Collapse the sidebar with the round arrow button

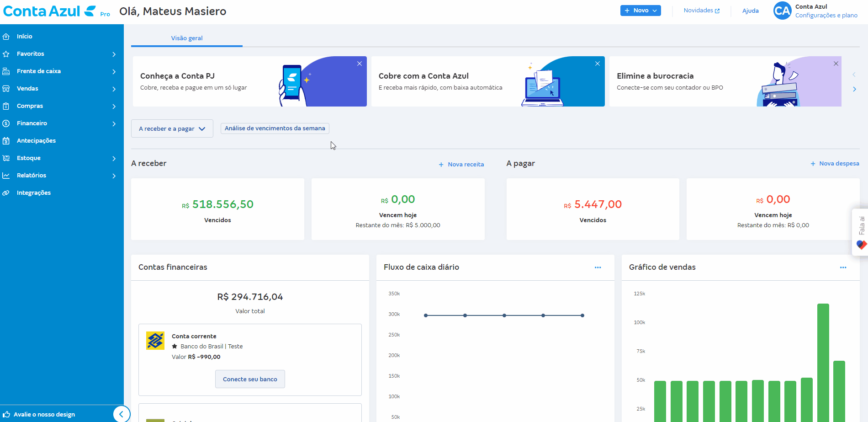click(x=122, y=414)
